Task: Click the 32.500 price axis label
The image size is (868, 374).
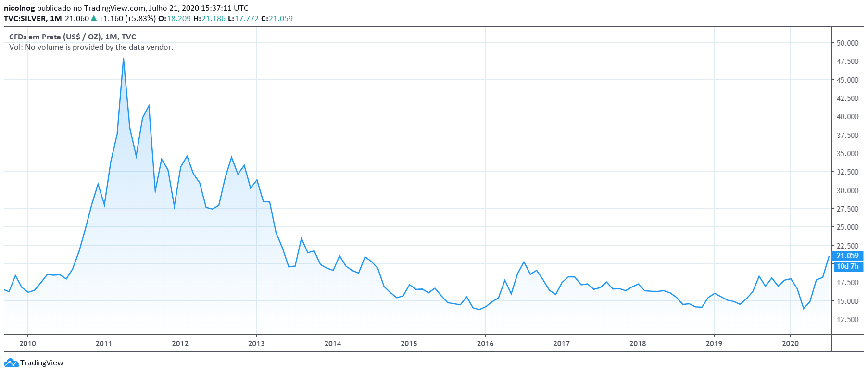Action: tap(847, 172)
